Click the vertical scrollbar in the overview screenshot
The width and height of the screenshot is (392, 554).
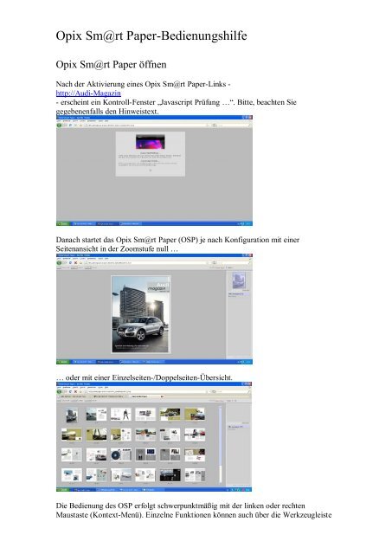(221, 445)
